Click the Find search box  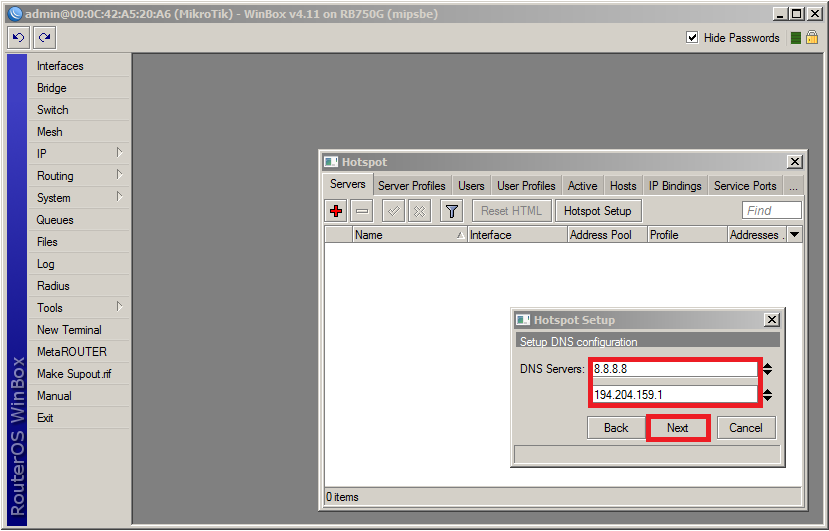click(771, 211)
